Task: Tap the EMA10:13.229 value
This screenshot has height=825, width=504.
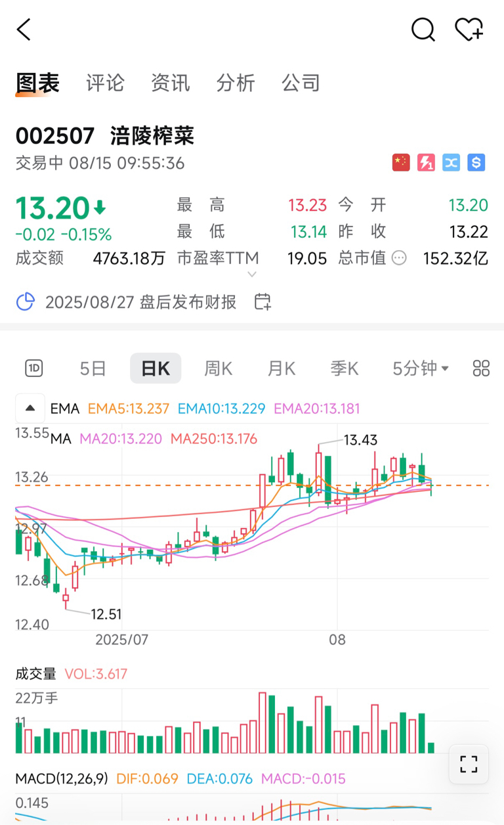Action: (221, 409)
